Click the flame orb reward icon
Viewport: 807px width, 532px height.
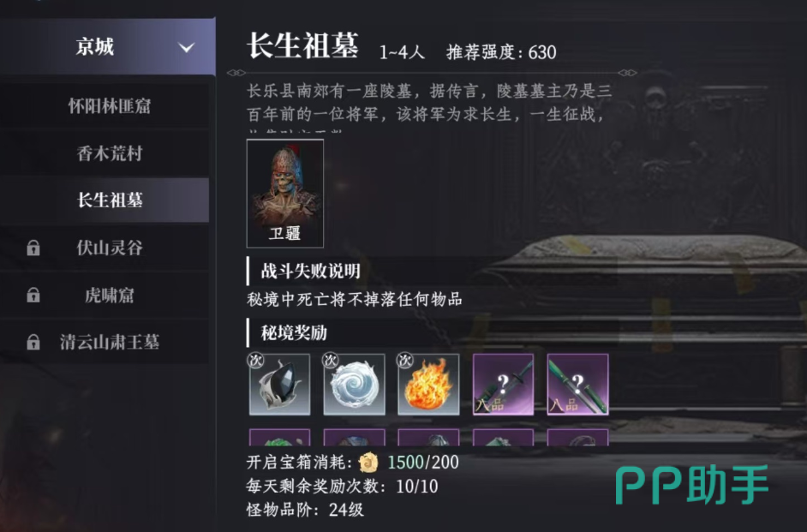point(428,385)
